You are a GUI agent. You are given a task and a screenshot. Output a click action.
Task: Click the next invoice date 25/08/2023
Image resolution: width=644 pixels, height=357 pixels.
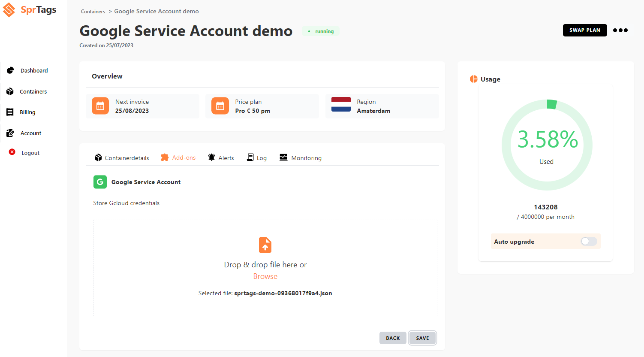132,111
